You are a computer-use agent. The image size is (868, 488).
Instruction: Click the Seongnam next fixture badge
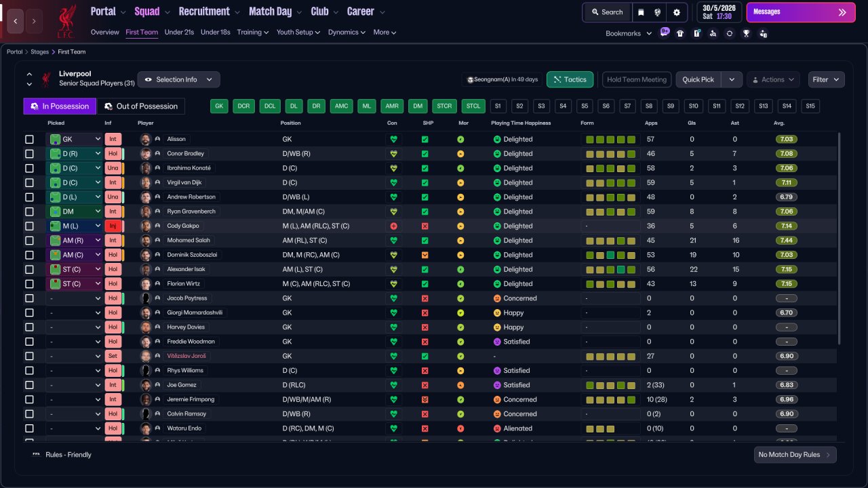pos(502,80)
